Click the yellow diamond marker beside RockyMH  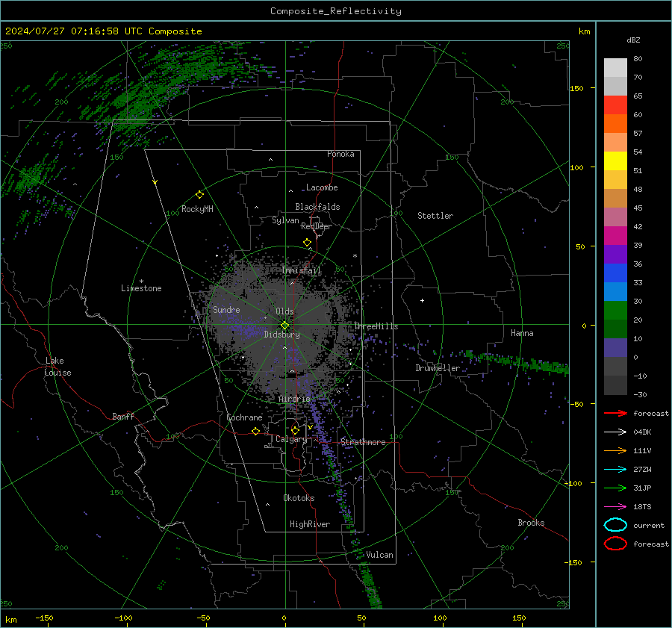tap(199, 195)
